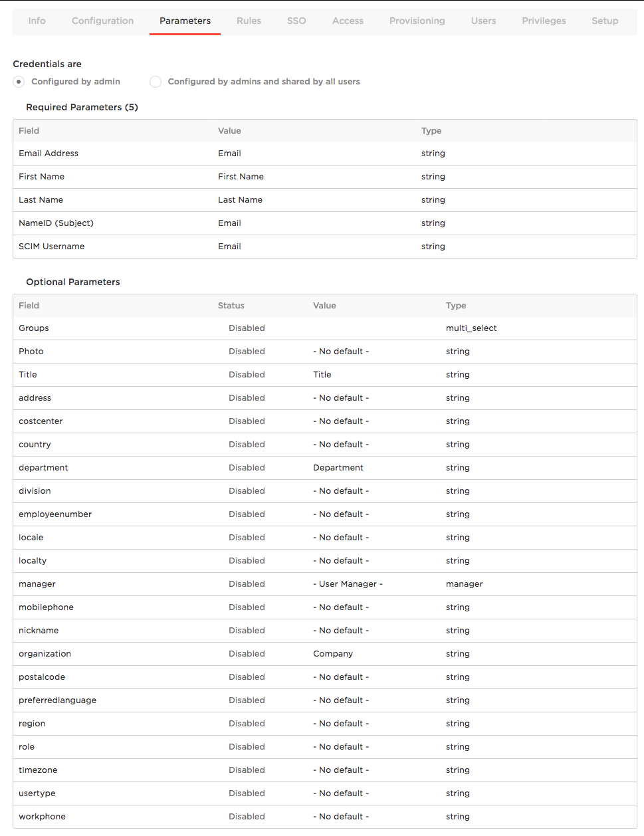Select the SCIM Username parameter row

(324, 247)
